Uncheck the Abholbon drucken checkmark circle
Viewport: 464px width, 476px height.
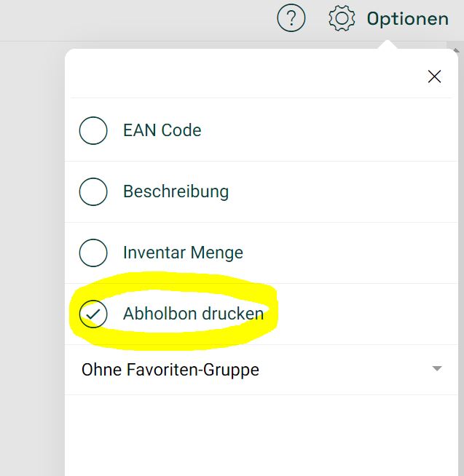(x=93, y=314)
